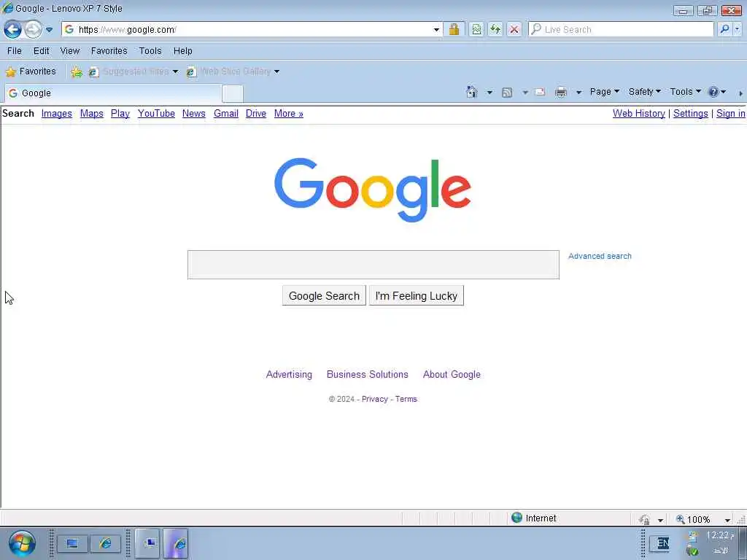Open the Favorites menu in menu bar
747x560 pixels.
point(109,51)
